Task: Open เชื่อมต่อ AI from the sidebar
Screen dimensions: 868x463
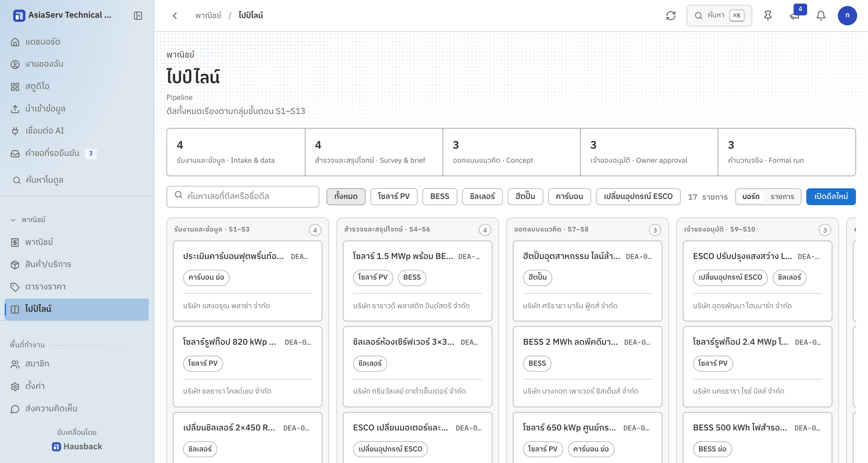Action: (x=77, y=131)
